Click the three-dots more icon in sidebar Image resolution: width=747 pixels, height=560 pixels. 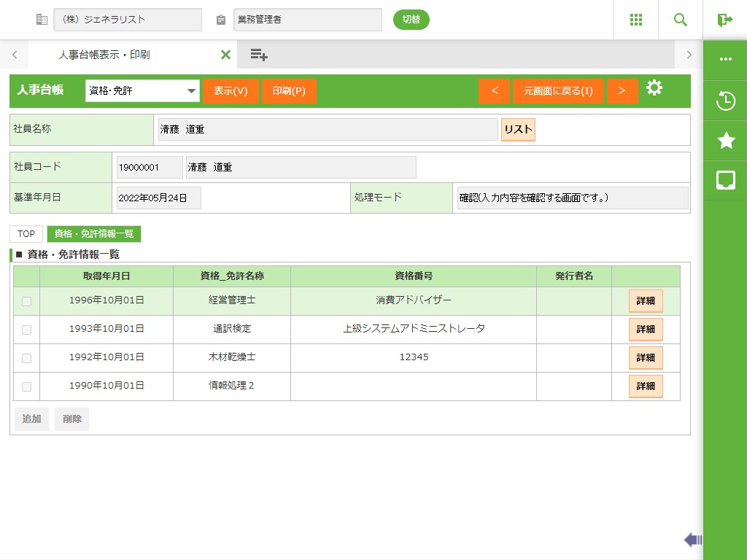[x=725, y=60]
